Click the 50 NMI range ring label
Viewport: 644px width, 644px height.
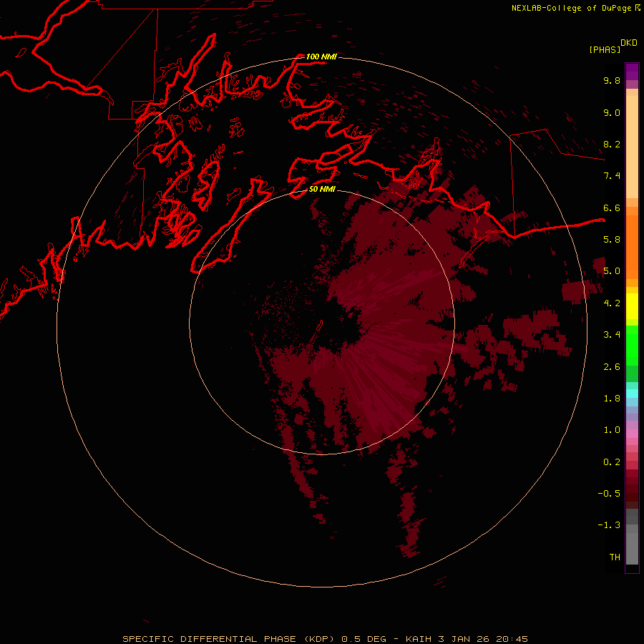[323, 189]
